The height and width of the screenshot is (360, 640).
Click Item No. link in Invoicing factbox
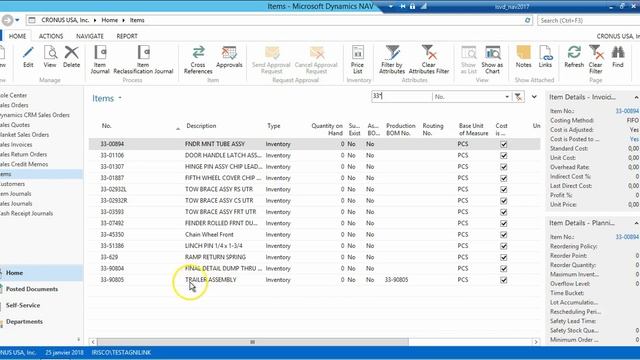(627, 111)
